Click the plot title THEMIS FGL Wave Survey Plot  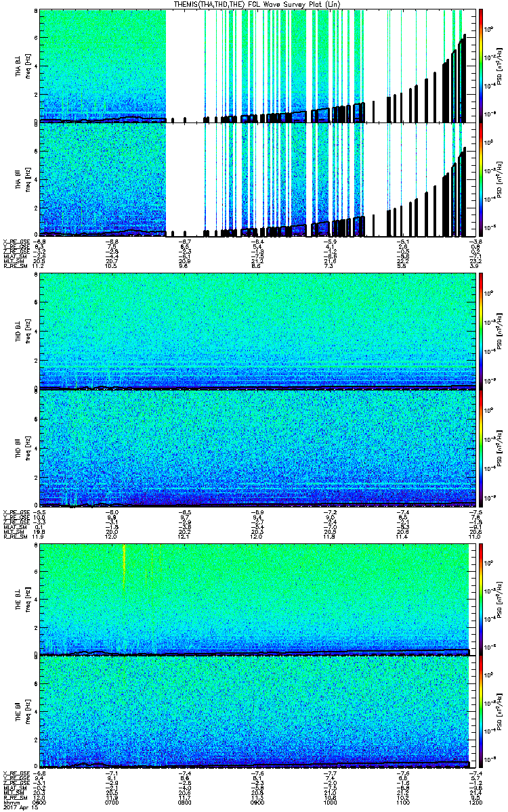tap(258, 4)
